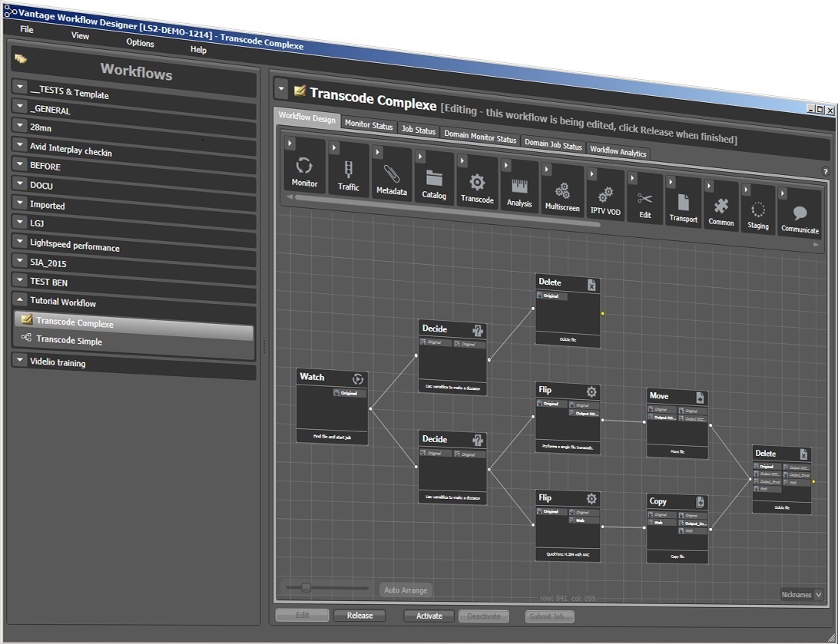Expand the Avid Interplay checkin category
The height and width of the screenshot is (644, 838).
click(x=20, y=145)
